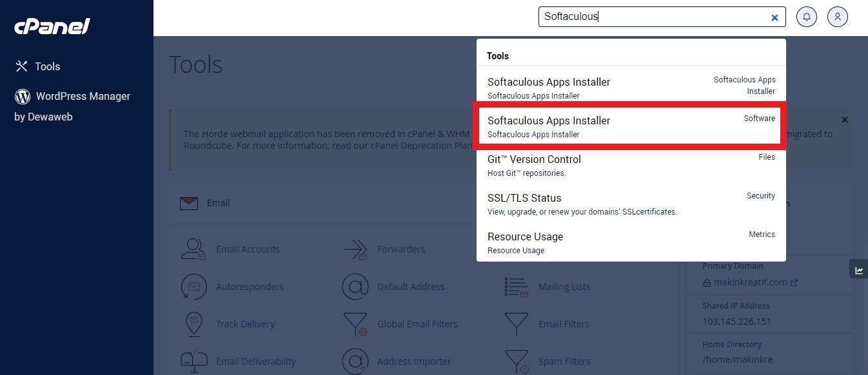Open the statistics chart side tab
The width and height of the screenshot is (868, 375).
pos(858,270)
